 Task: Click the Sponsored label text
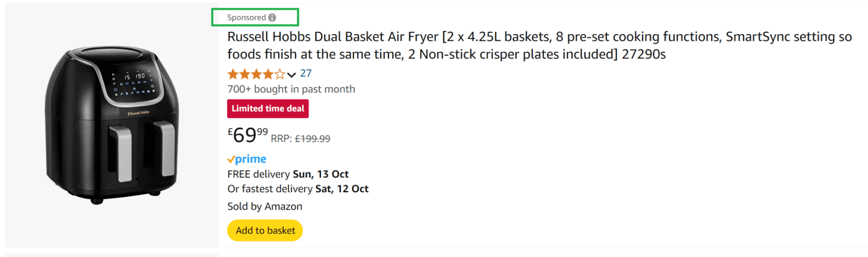(246, 17)
